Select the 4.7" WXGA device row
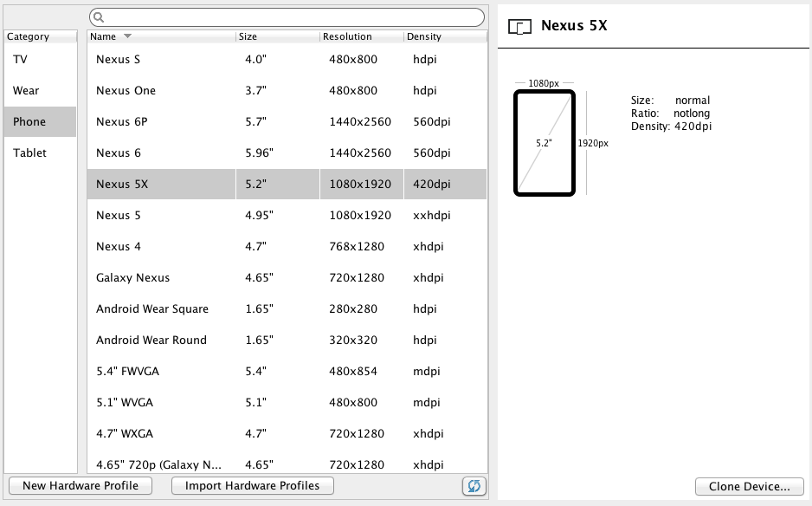 click(x=287, y=433)
